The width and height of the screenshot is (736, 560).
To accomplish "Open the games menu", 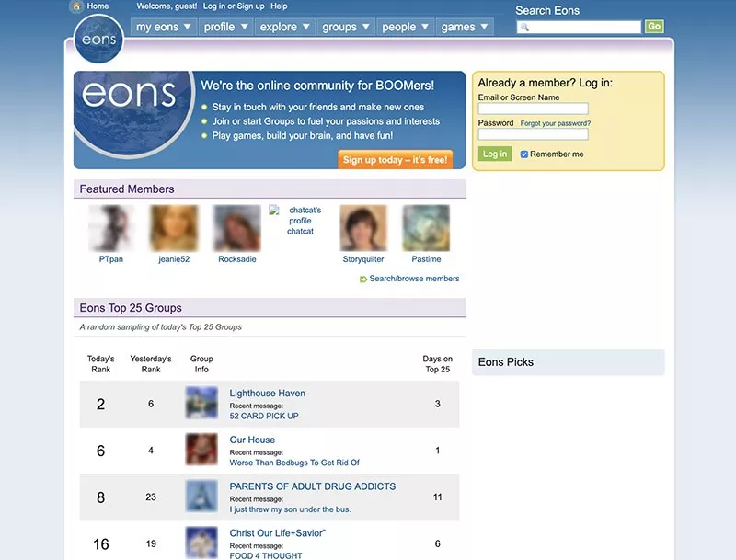I will [x=464, y=28].
